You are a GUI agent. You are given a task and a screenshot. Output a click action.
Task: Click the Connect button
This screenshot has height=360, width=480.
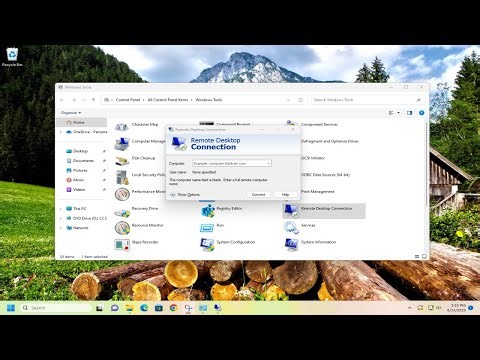coord(258,194)
